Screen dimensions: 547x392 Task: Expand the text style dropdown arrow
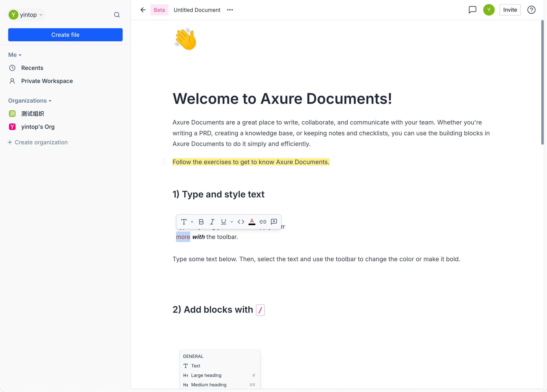(192, 222)
